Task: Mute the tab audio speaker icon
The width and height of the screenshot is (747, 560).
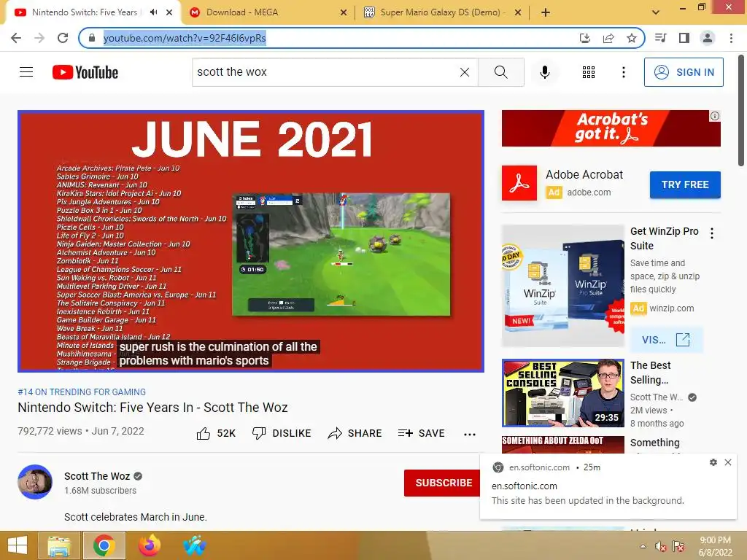Action: 153,12
